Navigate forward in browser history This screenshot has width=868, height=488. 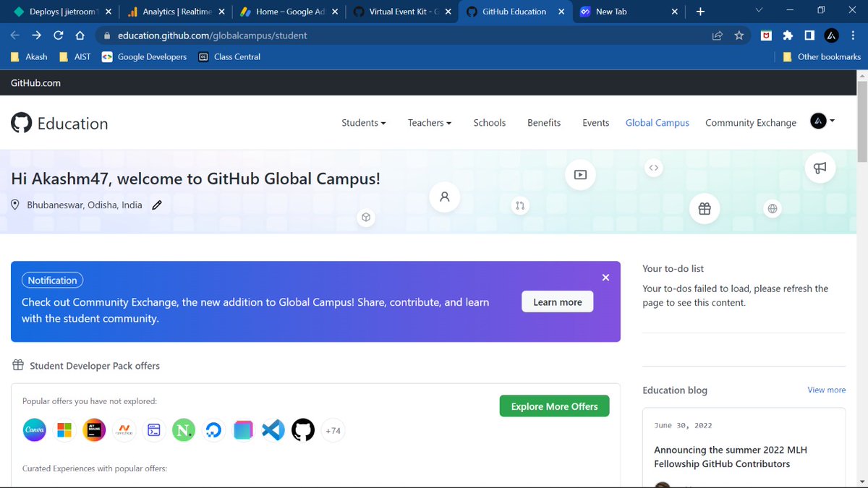coord(37,35)
